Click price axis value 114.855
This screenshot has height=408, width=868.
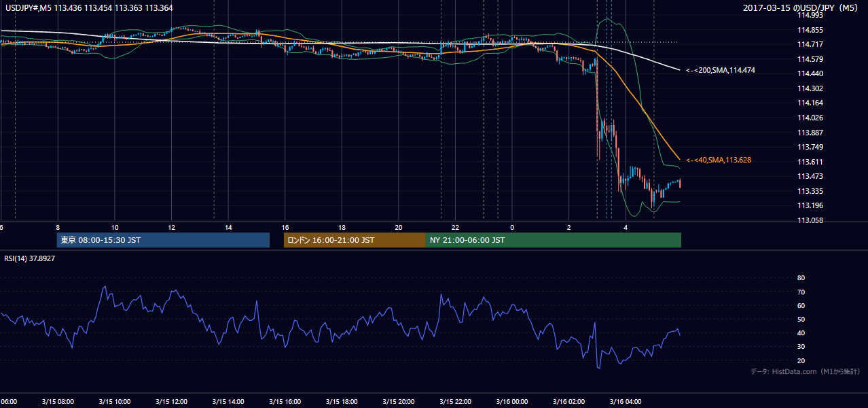[810, 30]
